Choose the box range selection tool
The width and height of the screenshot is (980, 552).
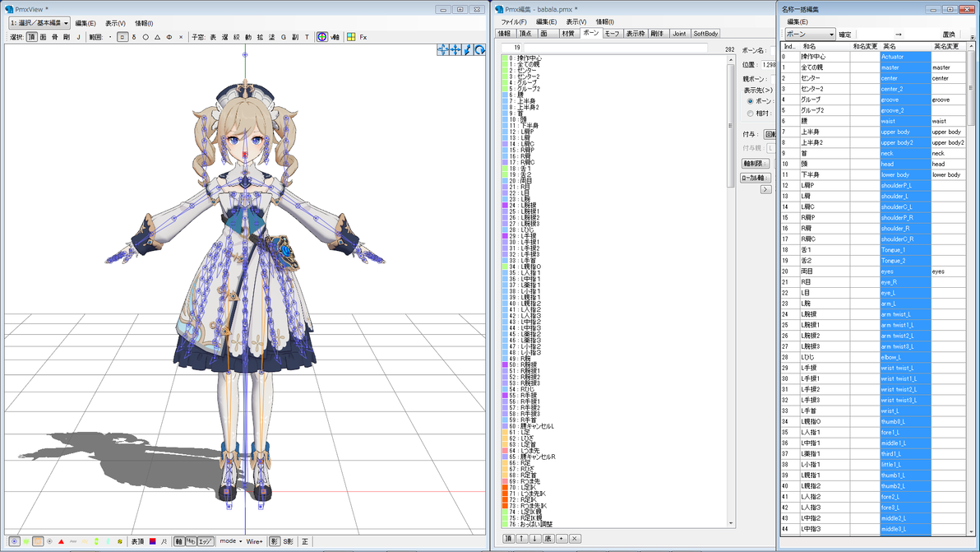(122, 38)
